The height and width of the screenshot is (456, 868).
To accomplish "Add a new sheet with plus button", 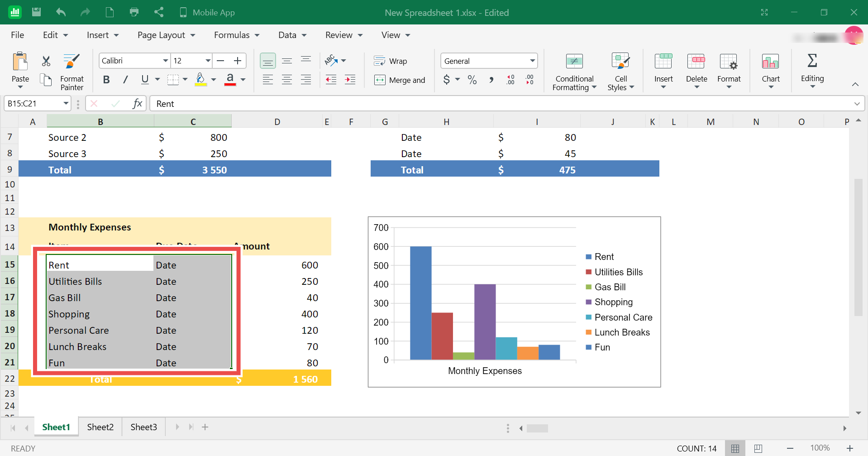I will [205, 427].
